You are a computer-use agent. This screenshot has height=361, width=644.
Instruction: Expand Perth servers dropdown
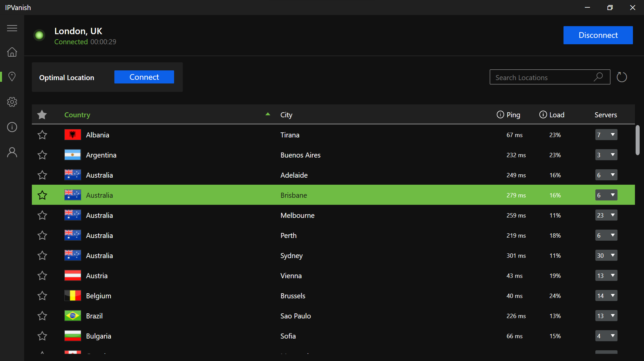click(x=606, y=235)
